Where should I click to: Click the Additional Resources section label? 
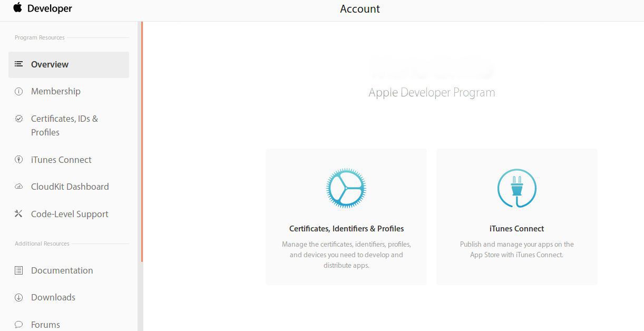tap(42, 244)
